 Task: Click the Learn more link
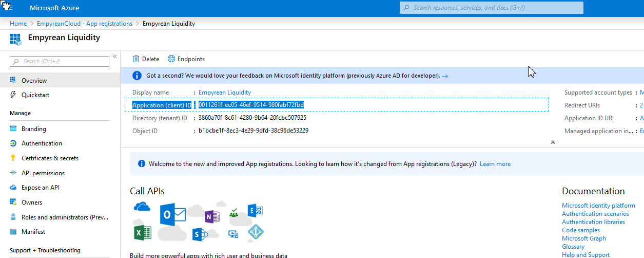pyautogui.click(x=495, y=164)
